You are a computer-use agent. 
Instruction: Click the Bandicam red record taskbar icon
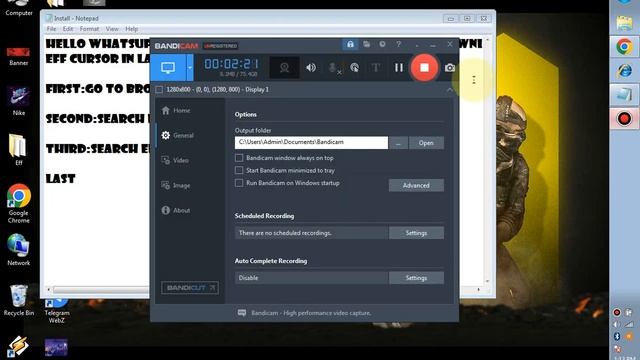(x=624, y=119)
